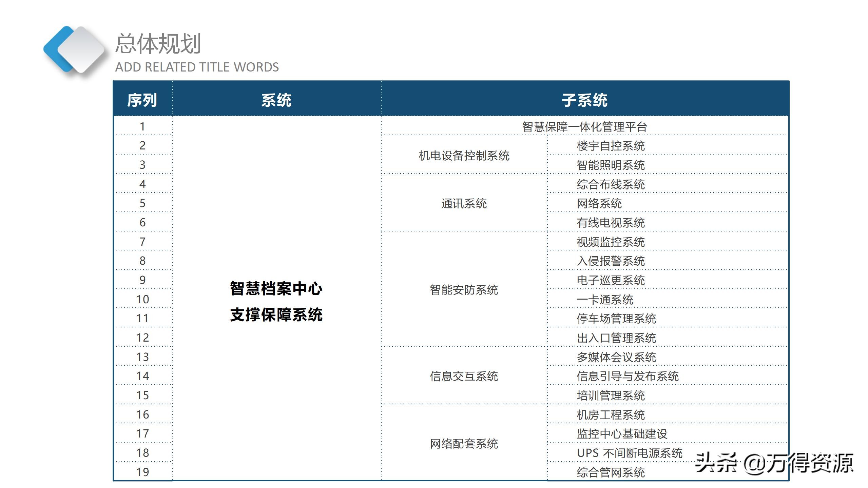Viewport: 868px width, 488px height.
Task: Click sequence number 8
Action: pos(142,261)
